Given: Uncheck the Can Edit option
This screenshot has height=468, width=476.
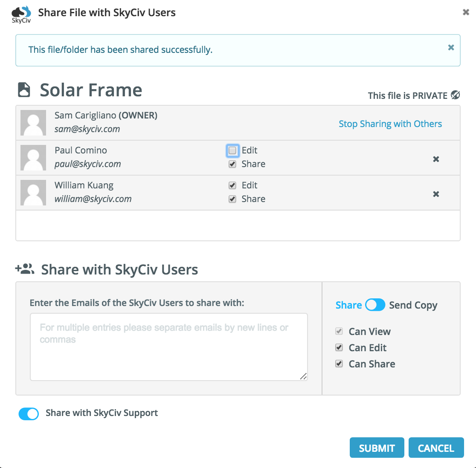Looking at the screenshot, I should [x=339, y=347].
